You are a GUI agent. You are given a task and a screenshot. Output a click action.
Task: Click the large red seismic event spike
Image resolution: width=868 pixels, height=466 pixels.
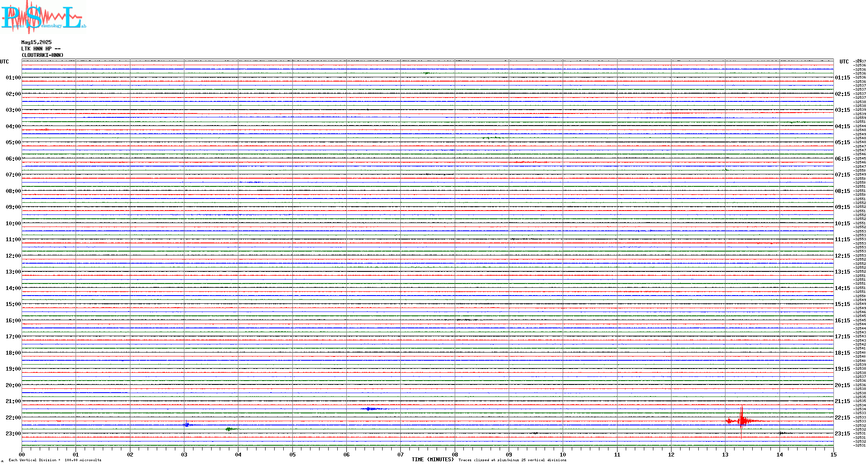[741, 421]
